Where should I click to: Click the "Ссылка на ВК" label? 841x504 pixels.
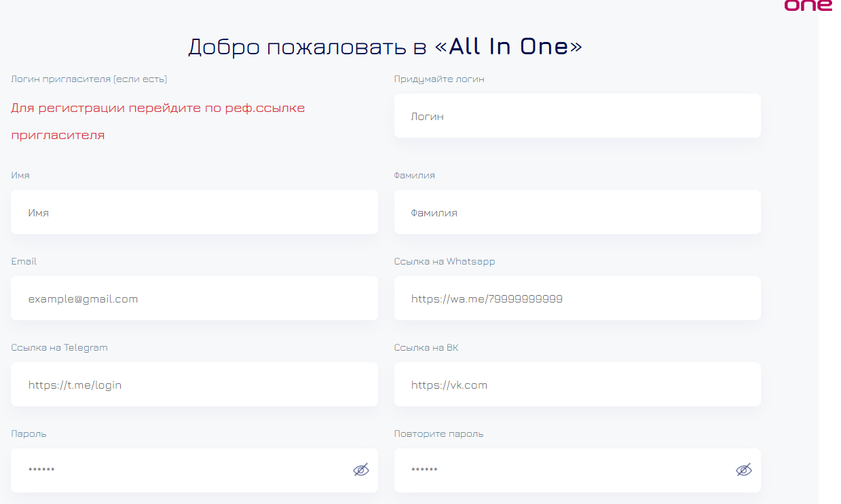(426, 348)
